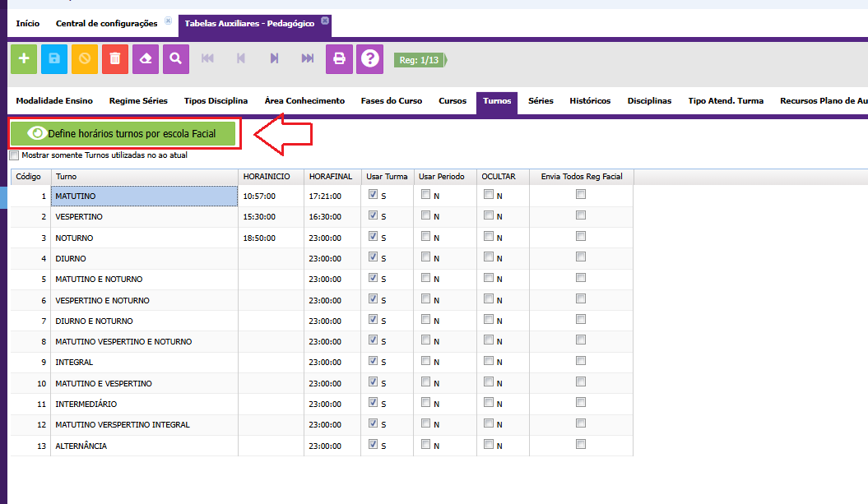The height and width of the screenshot is (504, 868).
Task: Uncheck Usar Turma for MATUTINO row
Action: 374,195
